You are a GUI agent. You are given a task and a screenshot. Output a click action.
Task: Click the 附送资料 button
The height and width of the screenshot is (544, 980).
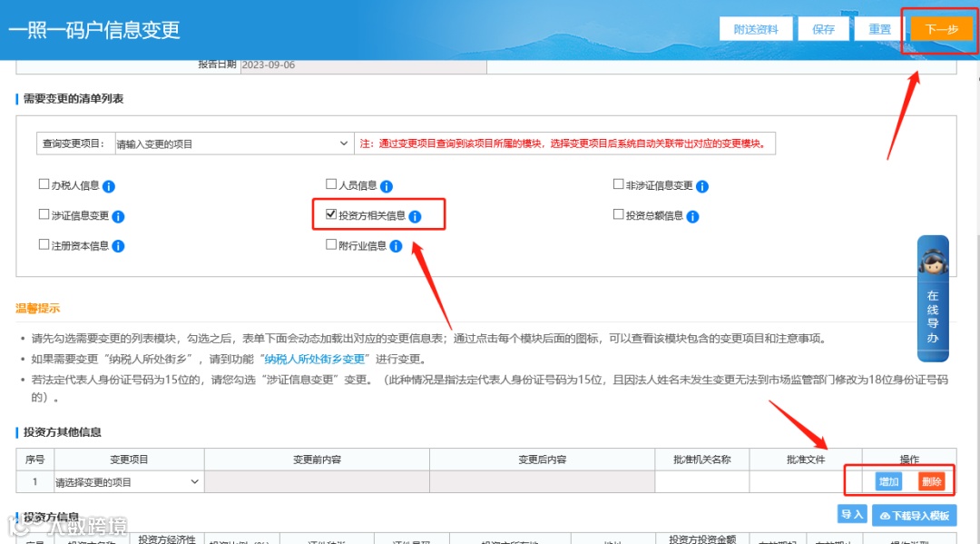click(756, 29)
